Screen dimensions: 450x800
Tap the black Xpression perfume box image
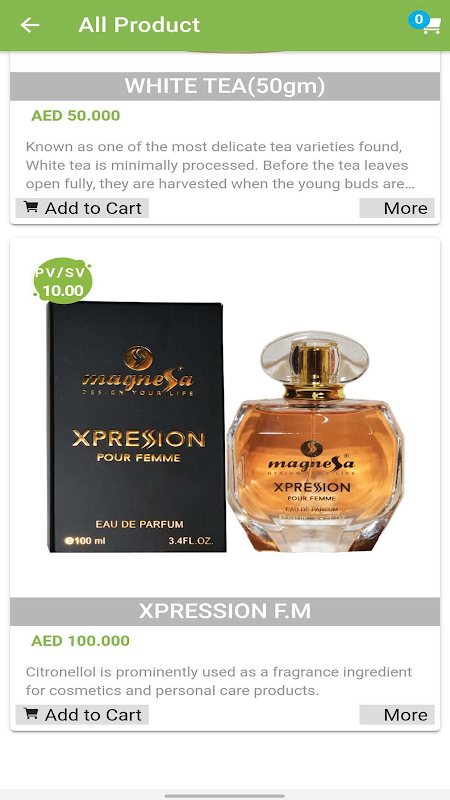(136, 427)
